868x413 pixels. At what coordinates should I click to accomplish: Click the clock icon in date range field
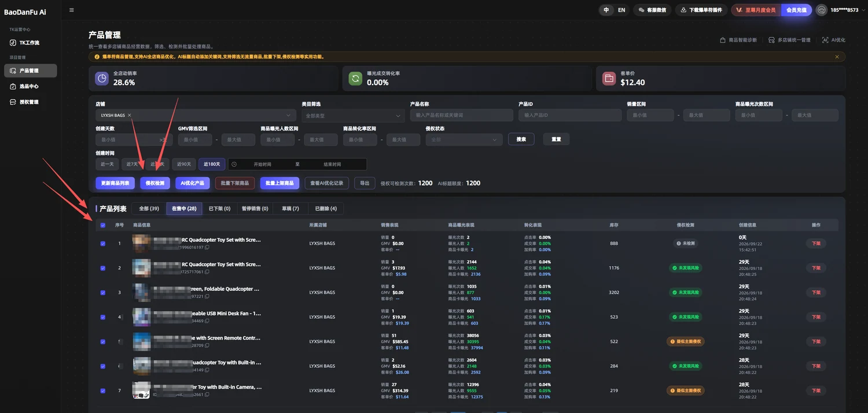tap(234, 164)
